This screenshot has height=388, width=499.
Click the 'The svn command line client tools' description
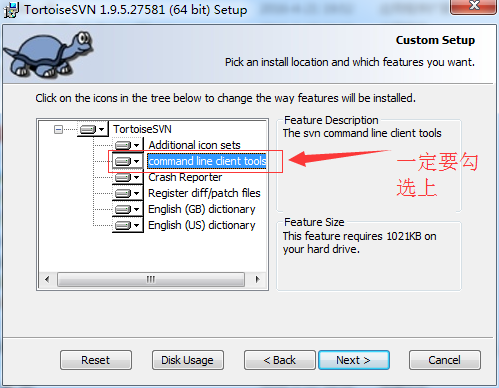coord(362,133)
